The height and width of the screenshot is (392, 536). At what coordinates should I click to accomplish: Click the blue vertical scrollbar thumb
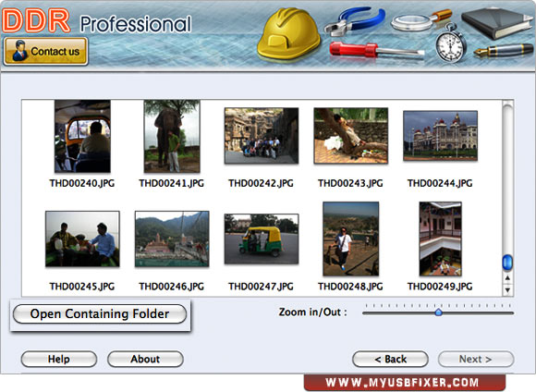[507, 263]
